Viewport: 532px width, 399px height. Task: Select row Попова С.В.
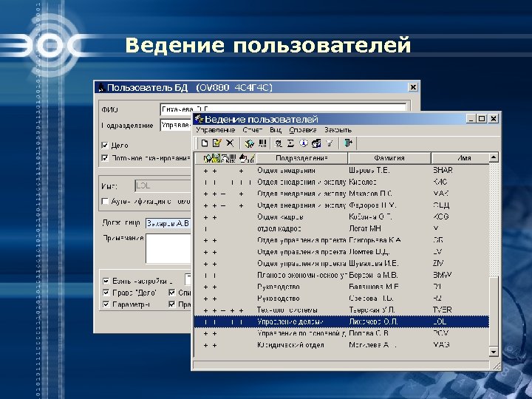point(341,333)
